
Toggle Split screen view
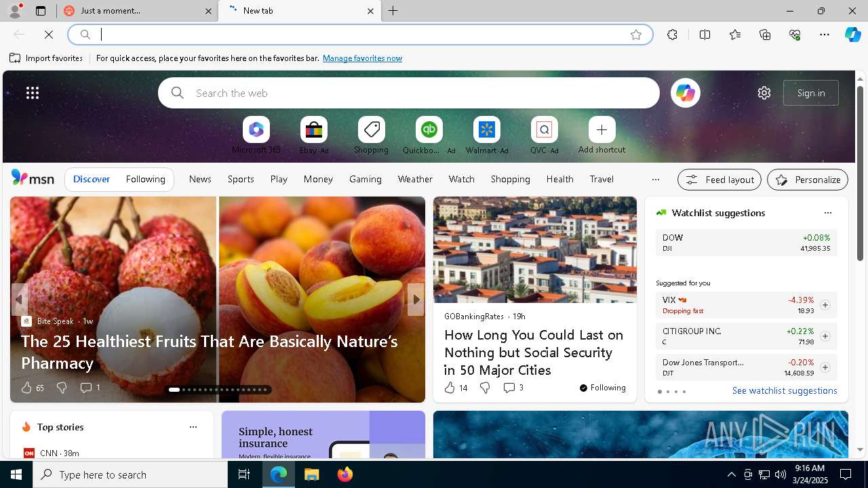pos(705,35)
